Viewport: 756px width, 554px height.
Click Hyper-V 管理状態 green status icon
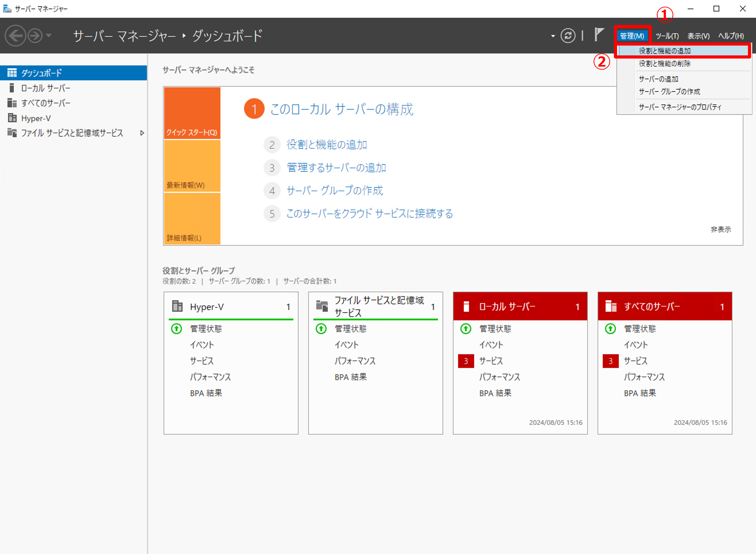click(176, 328)
